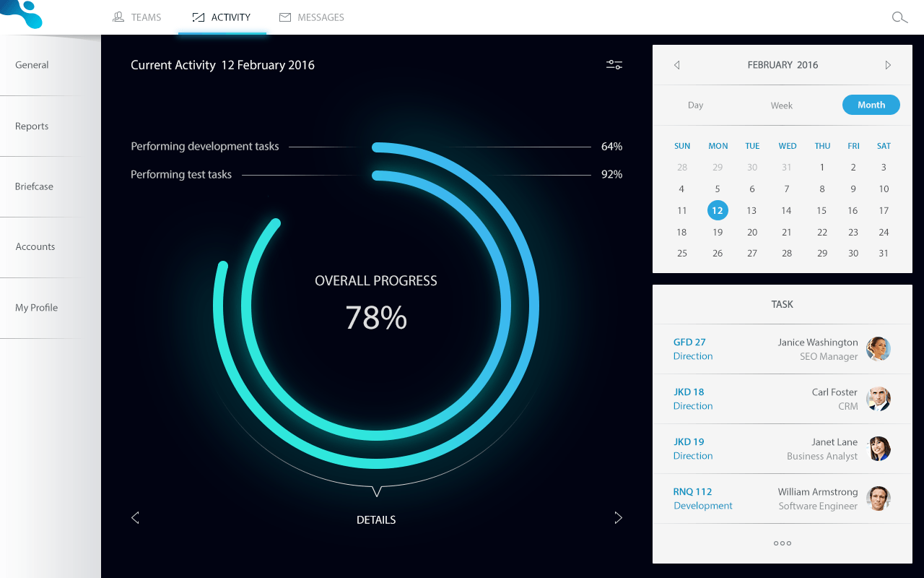
Task: Click the app logo in top-left corner
Action: pos(22,13)
